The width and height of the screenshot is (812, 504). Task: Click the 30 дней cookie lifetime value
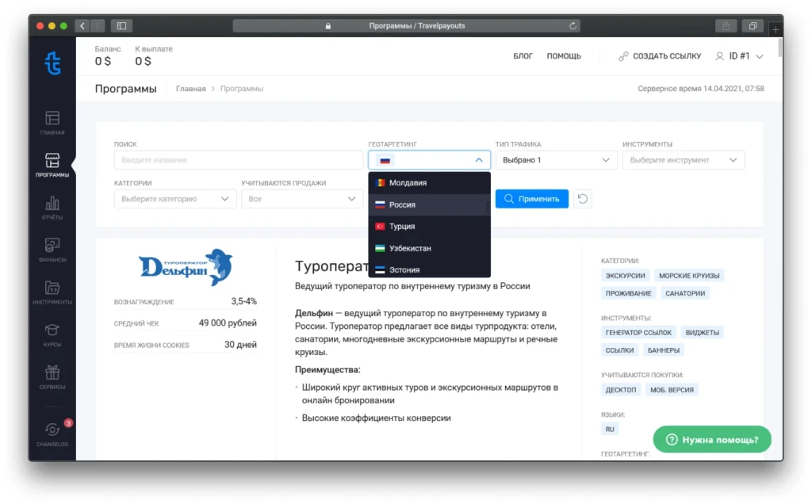click(240, 345)
